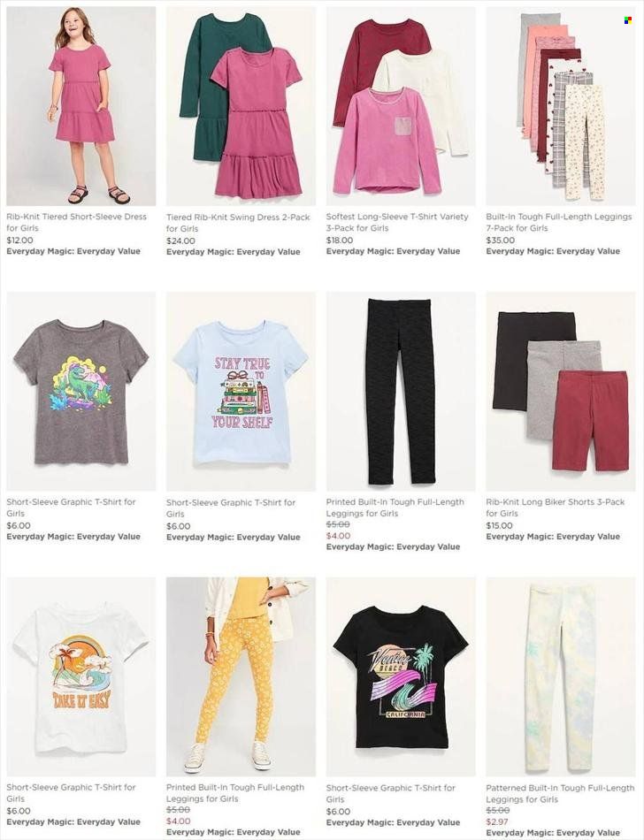Click the black printed leggings product image
This screenshot has height=840, width=644.
pos(401,392)
